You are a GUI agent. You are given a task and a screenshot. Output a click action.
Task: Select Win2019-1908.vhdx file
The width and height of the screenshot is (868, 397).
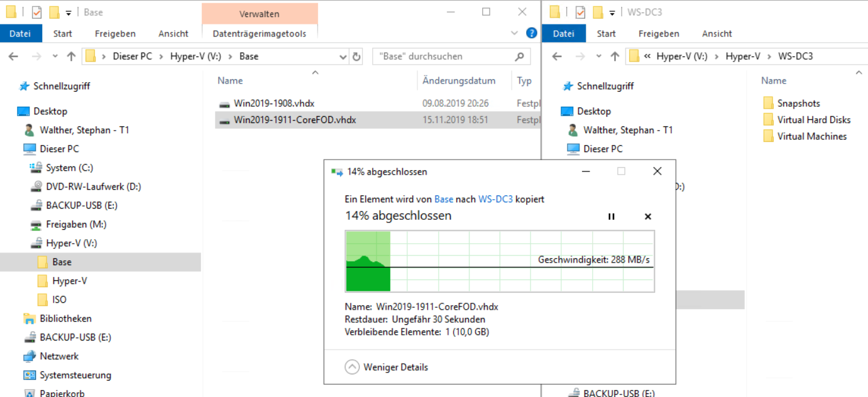click(x=274, y=103)
